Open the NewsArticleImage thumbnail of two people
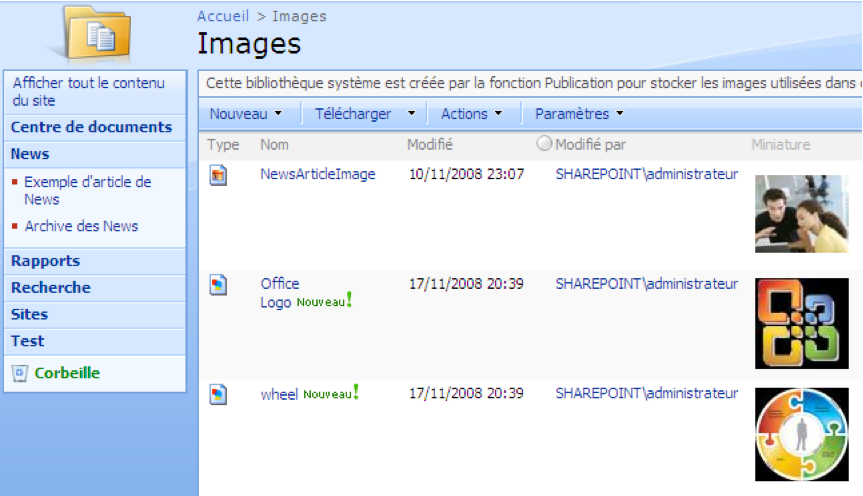 [801, 213]
